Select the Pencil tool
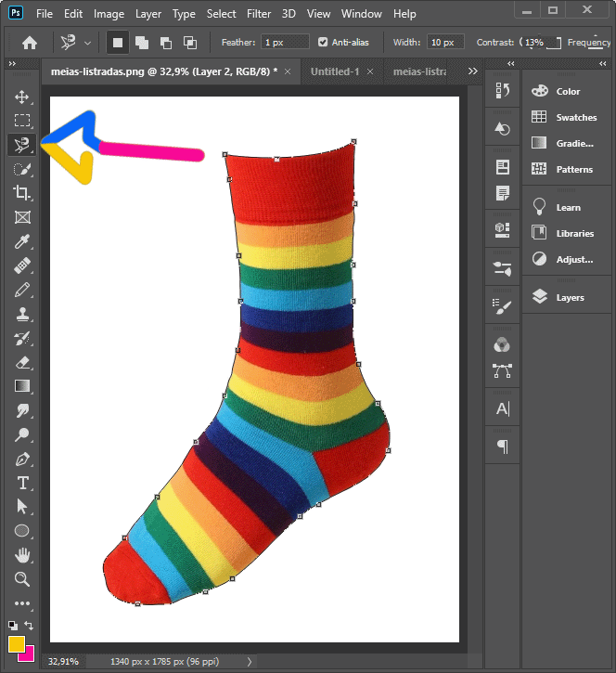This screenshot has width=616, height=673. (x=22, y=290)
